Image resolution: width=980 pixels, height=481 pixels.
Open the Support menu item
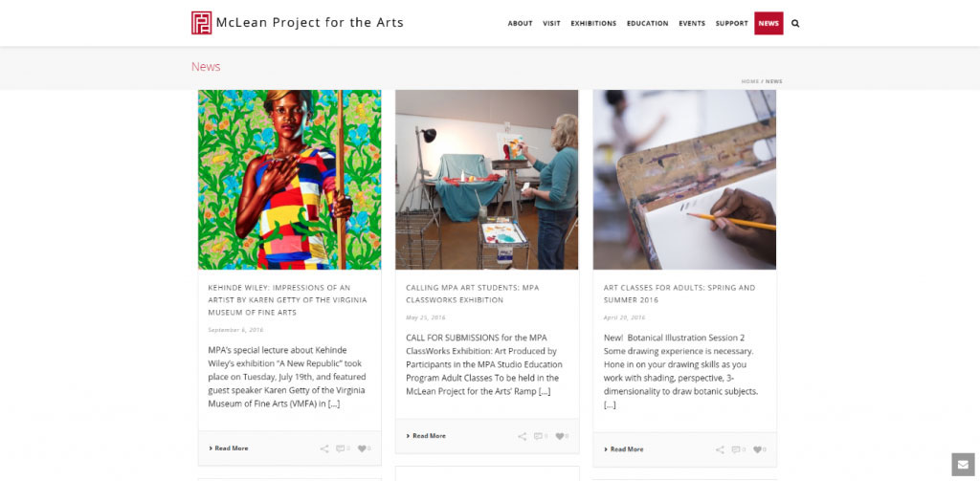tap(732, 23)
